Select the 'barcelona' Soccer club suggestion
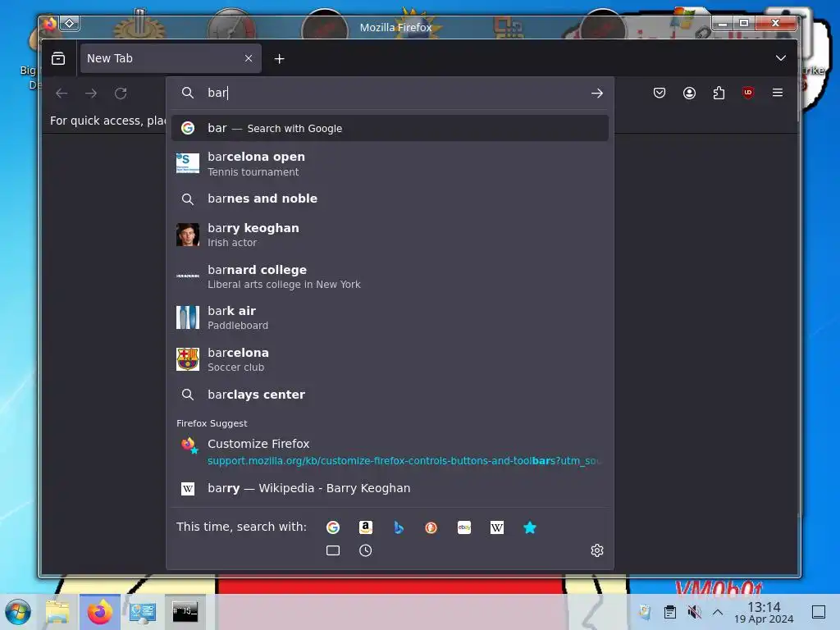The height and width of the screenshot is (630, 840). [390, 359]
